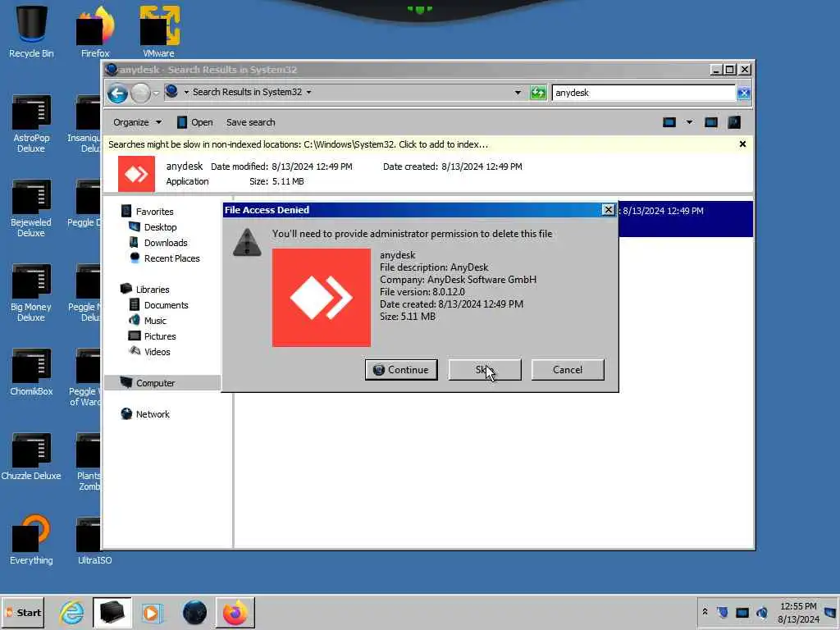Open the Organize menu
The width and height of the screenshot is (840, 630).
(137, 122)
